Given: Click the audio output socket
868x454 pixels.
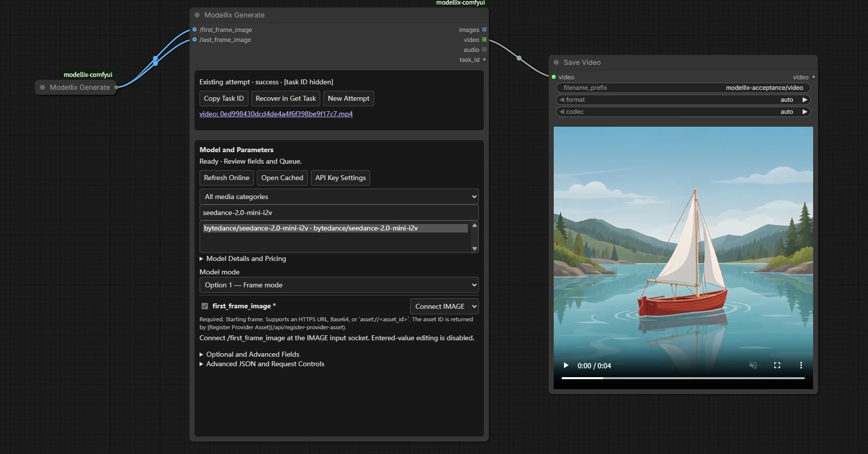Looking at the screenshot, I should click(484, 49).
